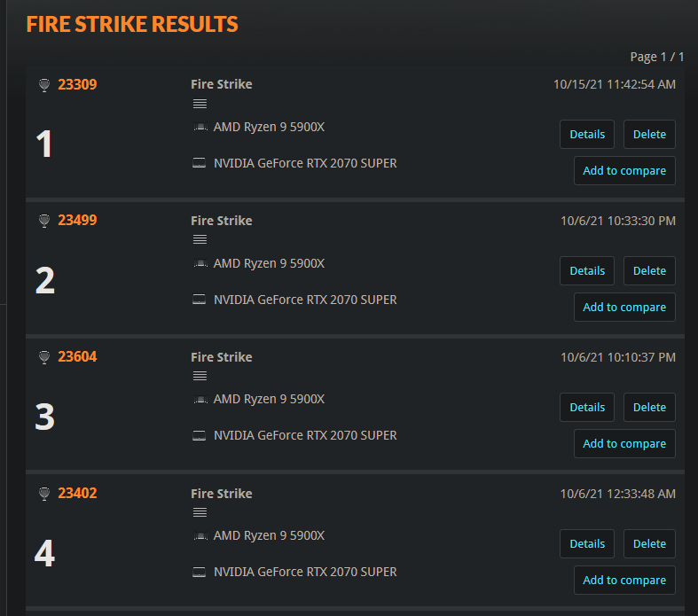
Task: Click the timestamp 10/6/21 10:33:30 PM
Action: coord(618,221)
